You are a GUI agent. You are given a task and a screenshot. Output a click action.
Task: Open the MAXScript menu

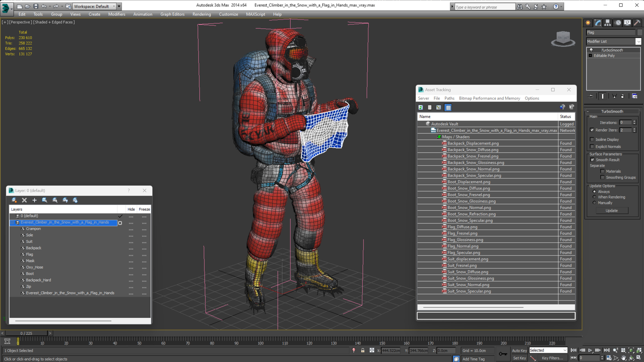(256, 14)
